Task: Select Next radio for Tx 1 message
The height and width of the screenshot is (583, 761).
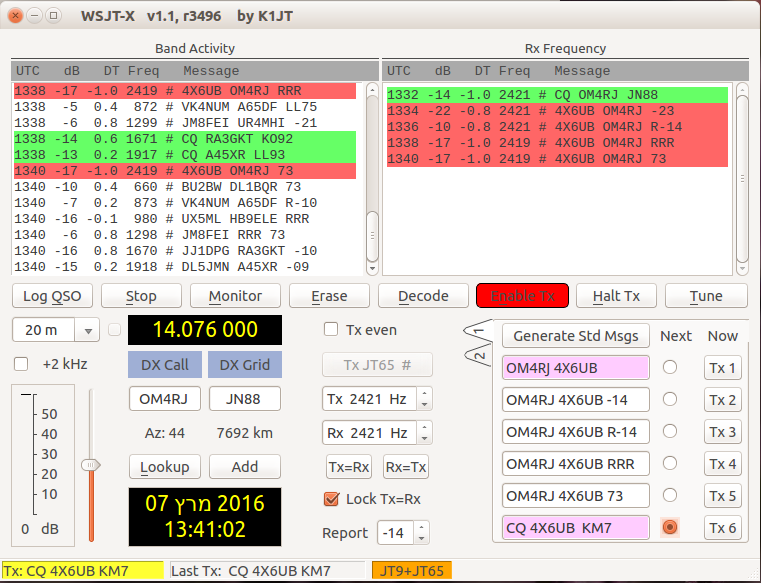Action: tap(670, 367)
